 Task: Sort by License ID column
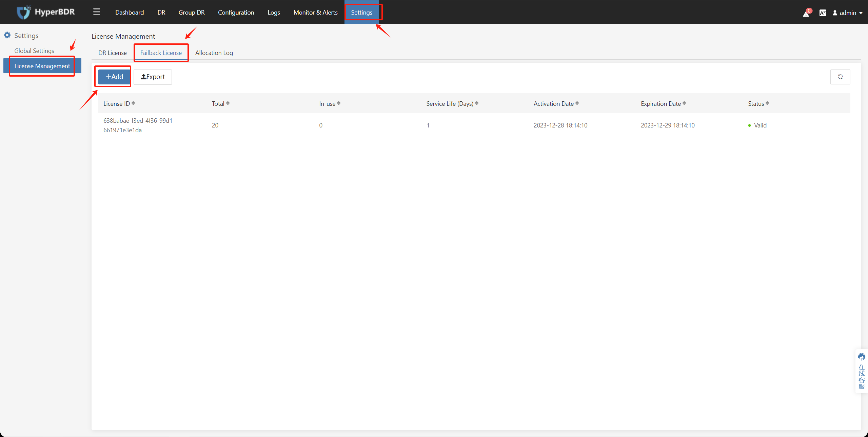tap(133, 103)
